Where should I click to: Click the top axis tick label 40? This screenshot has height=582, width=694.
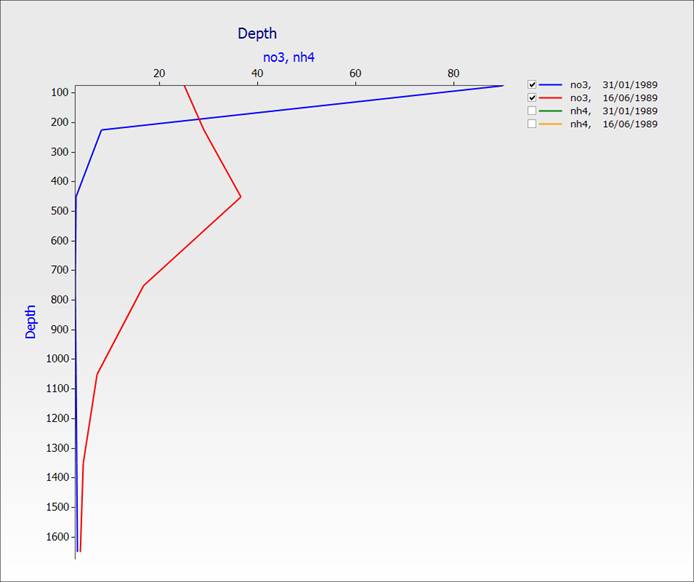click(257, 73)
